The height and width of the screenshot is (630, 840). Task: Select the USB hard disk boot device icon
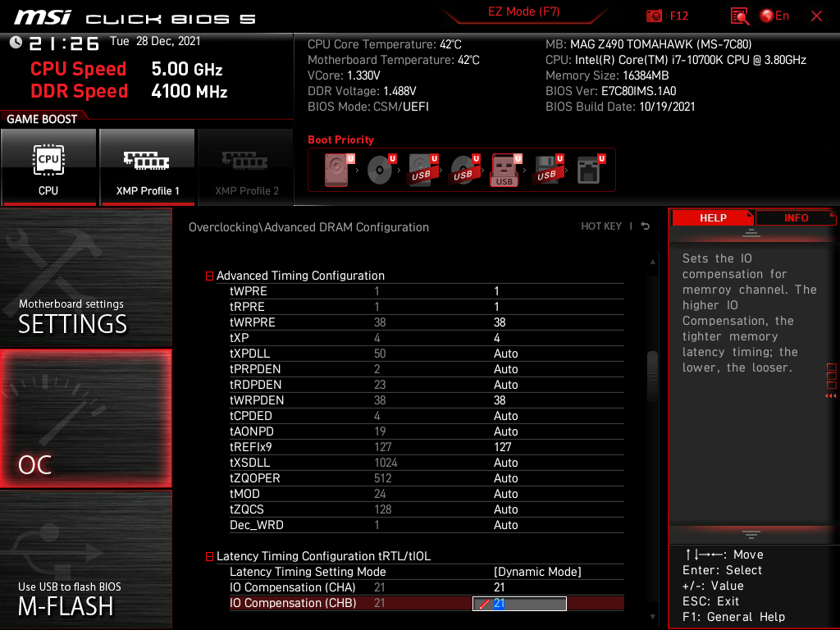423,170
